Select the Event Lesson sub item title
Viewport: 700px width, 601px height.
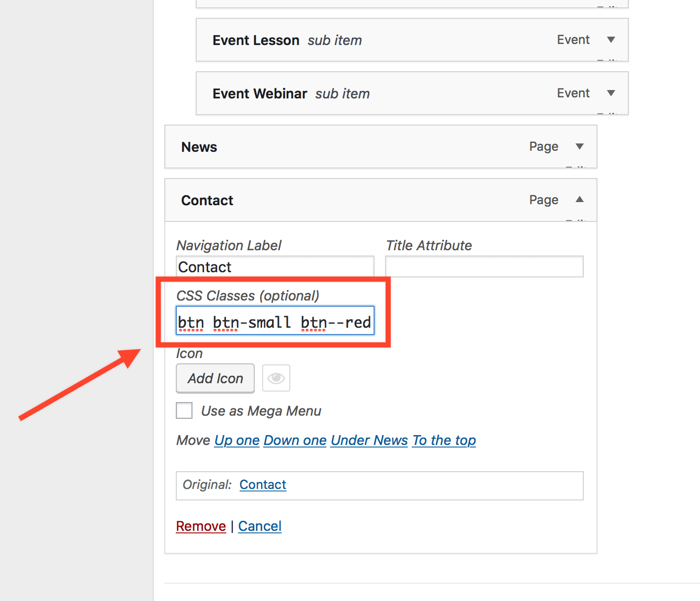256,40
